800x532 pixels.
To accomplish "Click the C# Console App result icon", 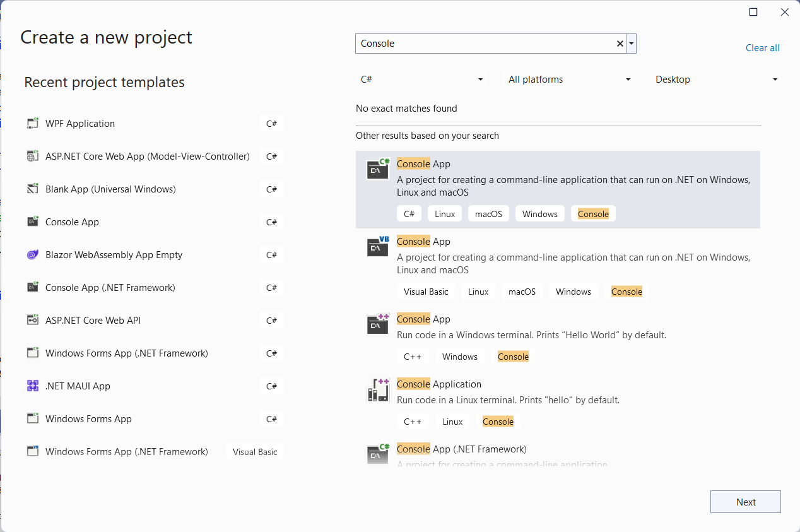I will click(378, 169).
